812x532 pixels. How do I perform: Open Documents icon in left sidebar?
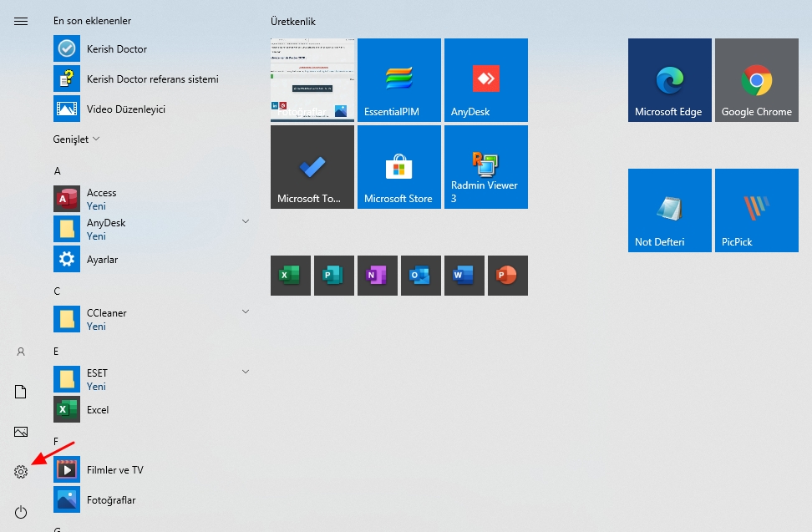coord(21,392)
